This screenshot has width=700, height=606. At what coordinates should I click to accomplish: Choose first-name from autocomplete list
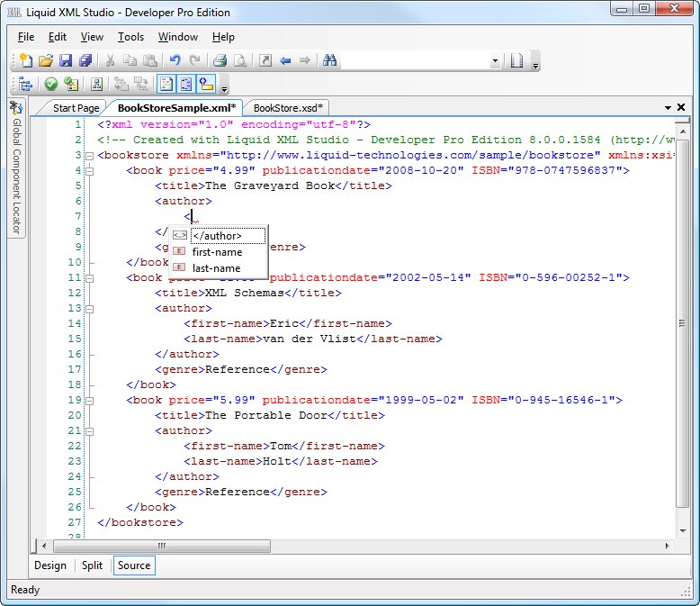[x=219, y=252]
